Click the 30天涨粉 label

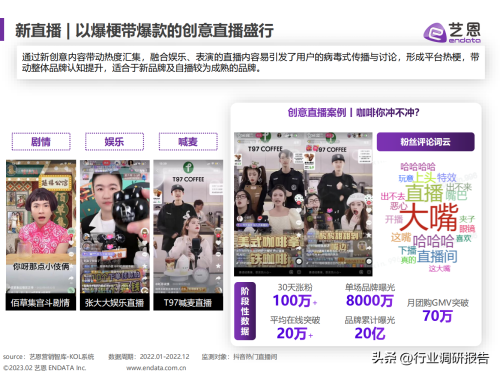tap(295, 287)
